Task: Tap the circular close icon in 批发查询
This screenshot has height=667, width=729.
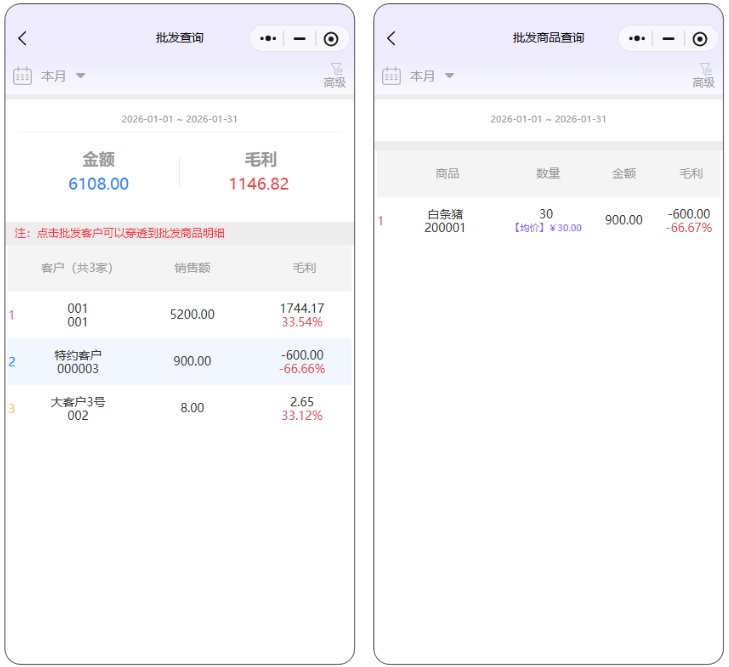Action: tap(331, 38)
